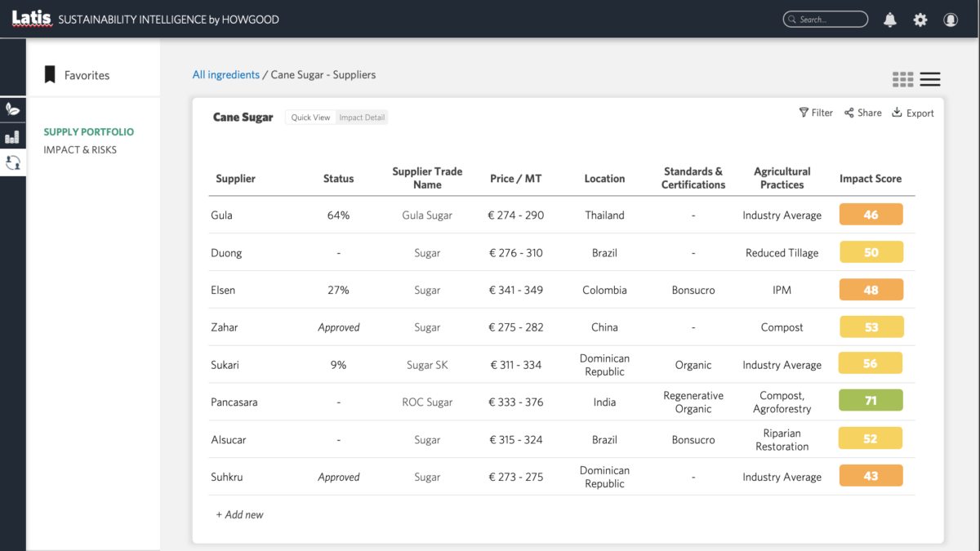Select the circular arrows sidebar icon
Viewport: 980px width, 551px height.
12,163
